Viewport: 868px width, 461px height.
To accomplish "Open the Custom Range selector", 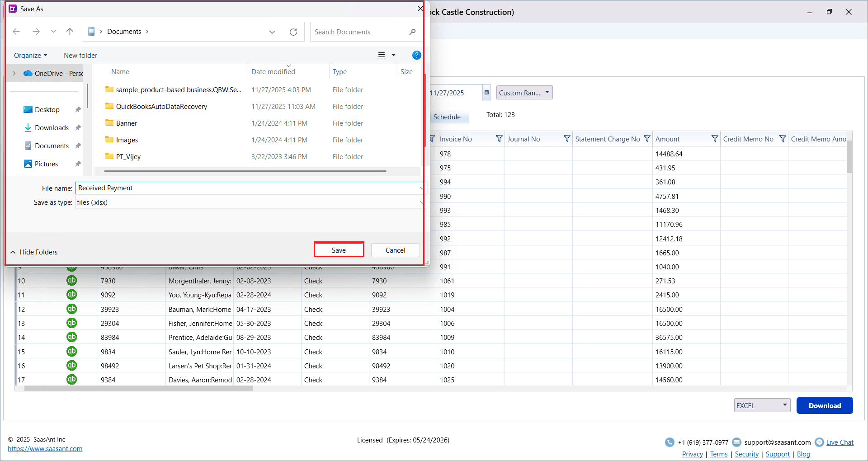I will pos(524,92).
